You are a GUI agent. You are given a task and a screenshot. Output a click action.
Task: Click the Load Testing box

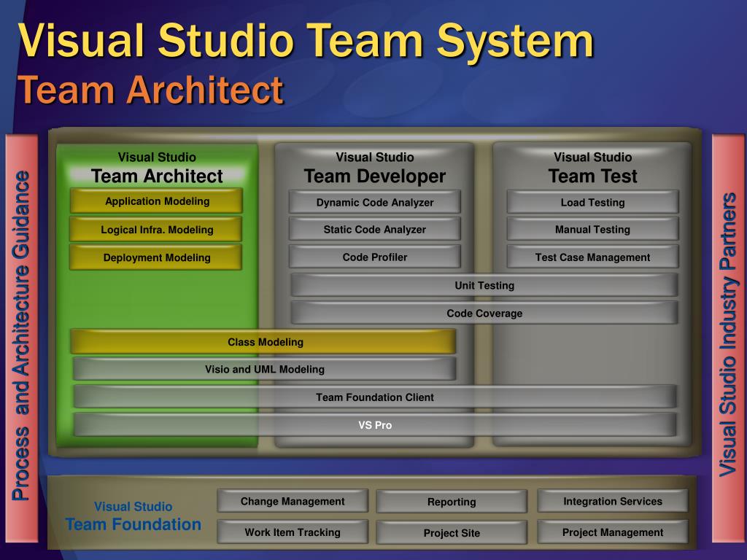point(592,202)
